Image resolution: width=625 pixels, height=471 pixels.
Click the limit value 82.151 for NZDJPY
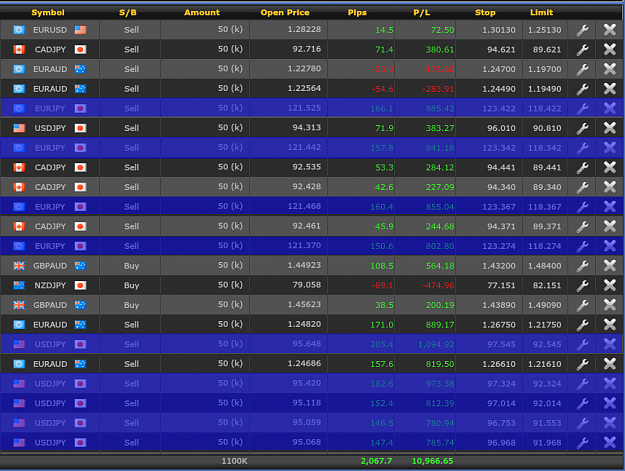point(547,285)
